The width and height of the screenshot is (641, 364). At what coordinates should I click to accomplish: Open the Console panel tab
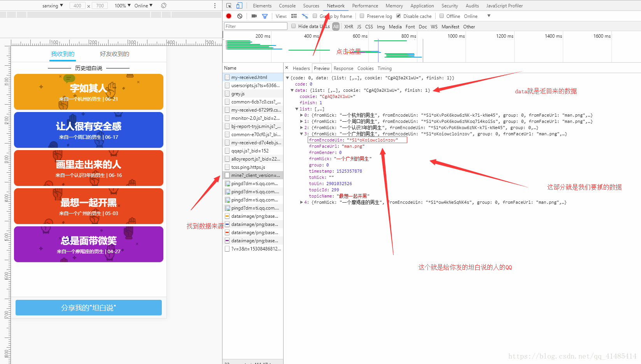[x=287, y=6]
